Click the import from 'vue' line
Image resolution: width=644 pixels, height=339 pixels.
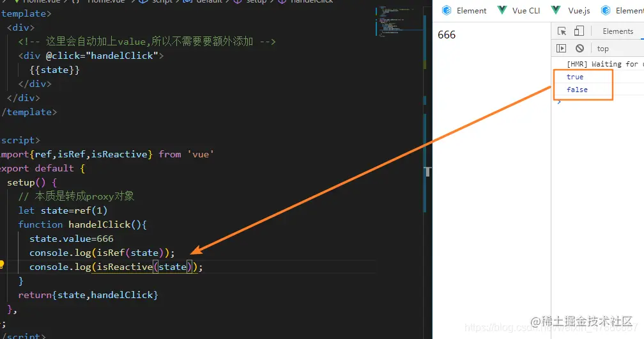click(x=107, y=154)
